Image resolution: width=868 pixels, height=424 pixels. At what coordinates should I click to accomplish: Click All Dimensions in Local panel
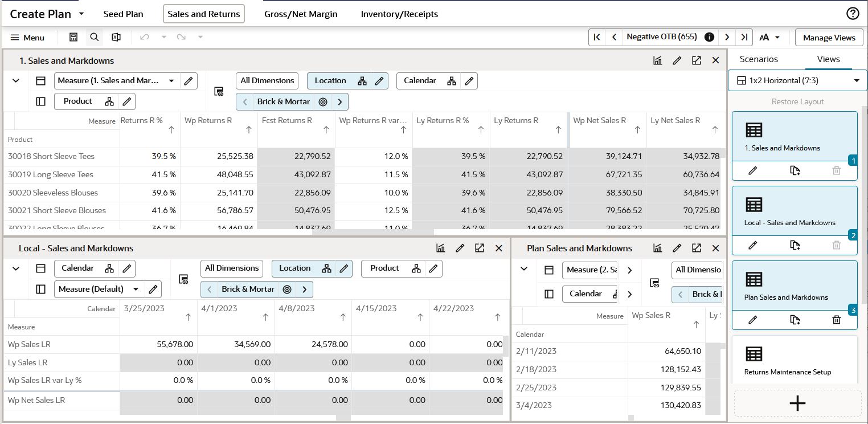click(x=232, y=268)
